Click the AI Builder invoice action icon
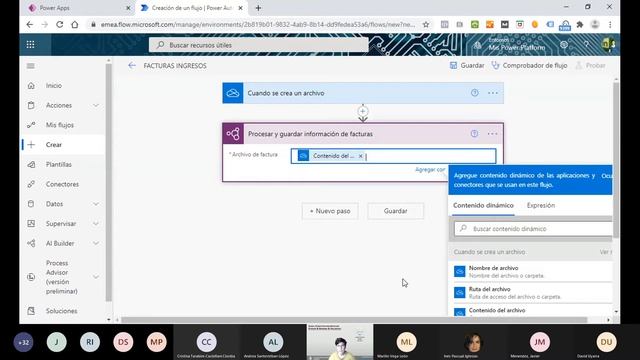 233,134
